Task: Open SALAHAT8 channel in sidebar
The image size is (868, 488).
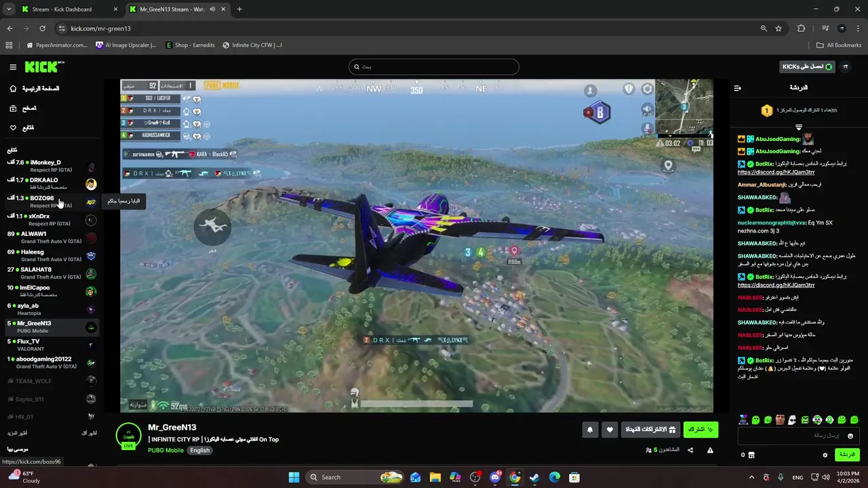Action: click(51, 273)
